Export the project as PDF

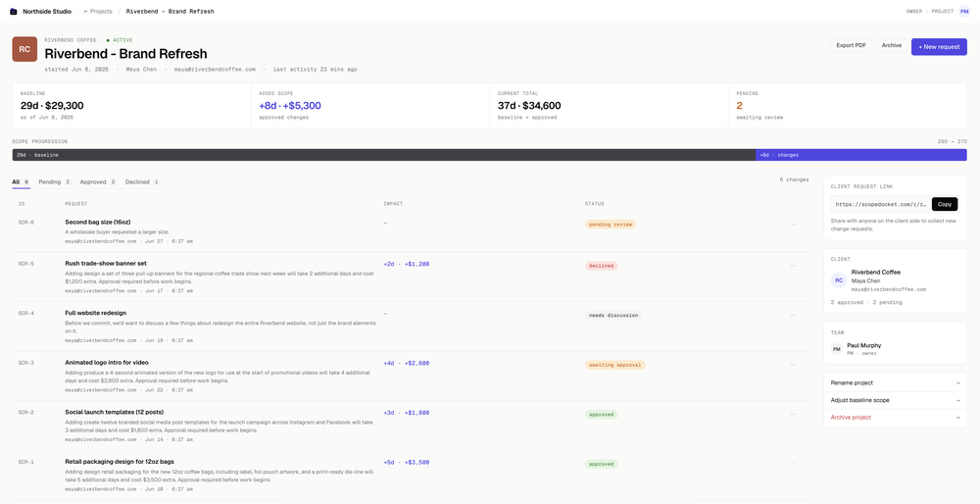851,45
